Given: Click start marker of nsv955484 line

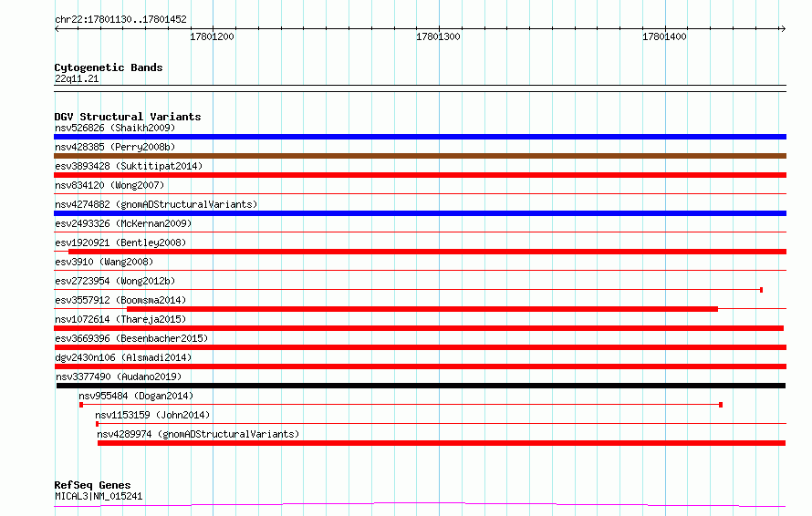Looking at the screenshot, I should (x=81, y=405).
